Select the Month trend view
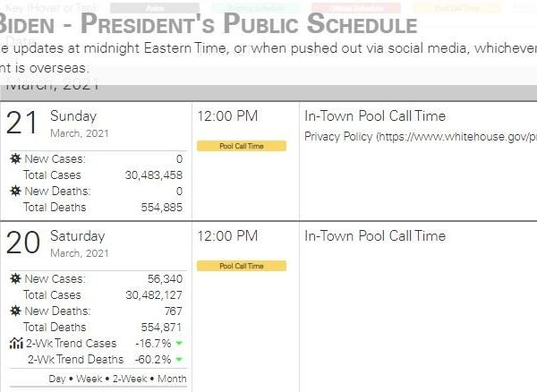Screen dimensions: 537x392 (171, 379)
